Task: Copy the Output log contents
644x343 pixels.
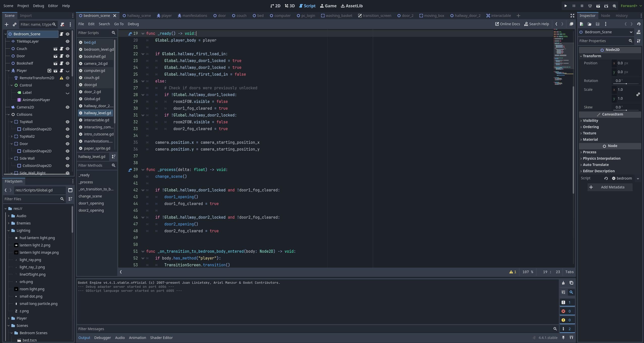Action: (571, 283)
